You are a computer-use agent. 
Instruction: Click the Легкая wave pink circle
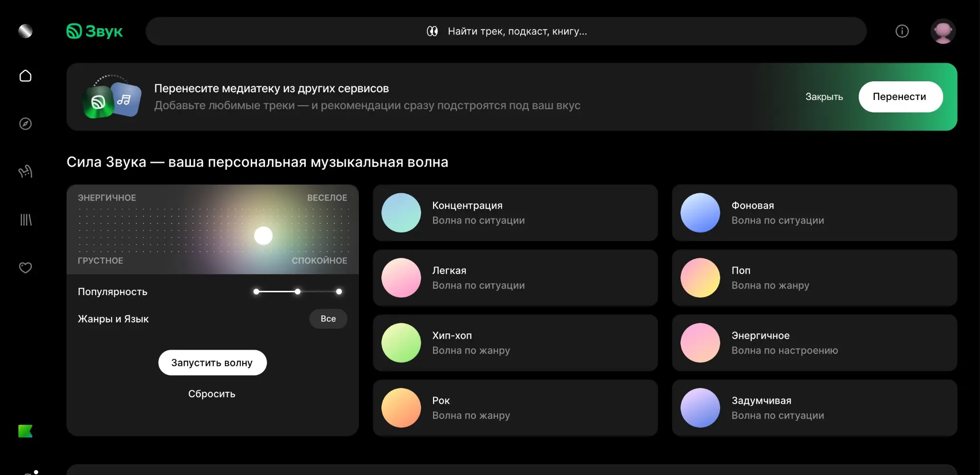(x=401, y=278)
